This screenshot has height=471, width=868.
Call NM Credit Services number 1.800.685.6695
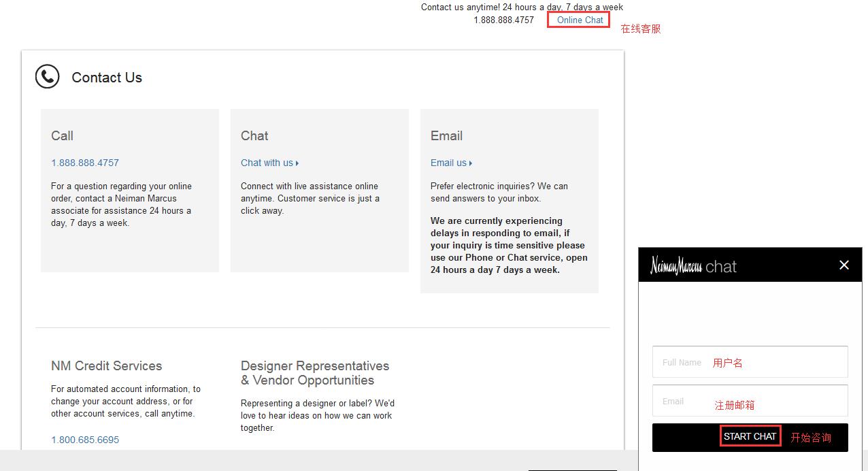[85, 440]
